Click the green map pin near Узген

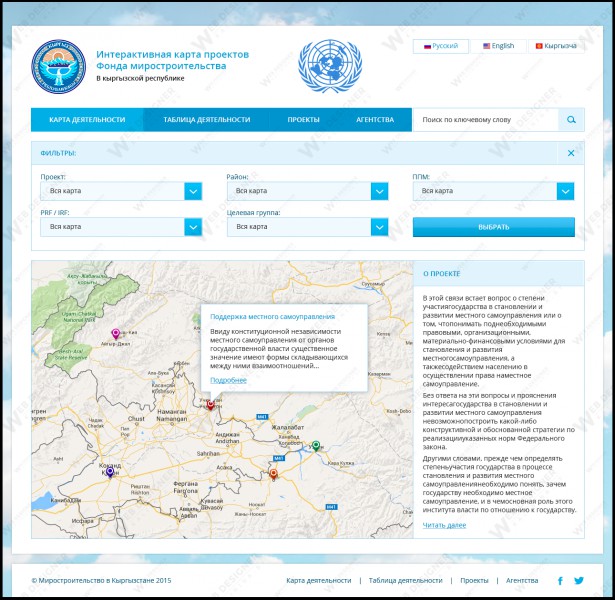[316, 446]
